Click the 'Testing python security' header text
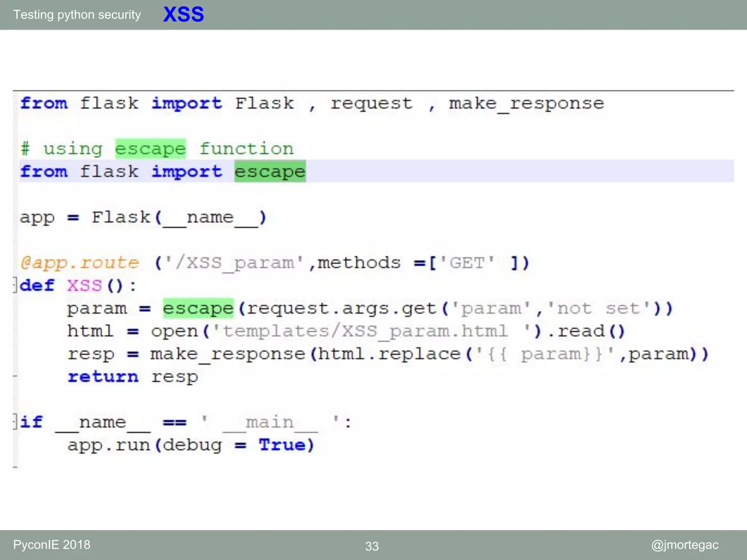 77,15
